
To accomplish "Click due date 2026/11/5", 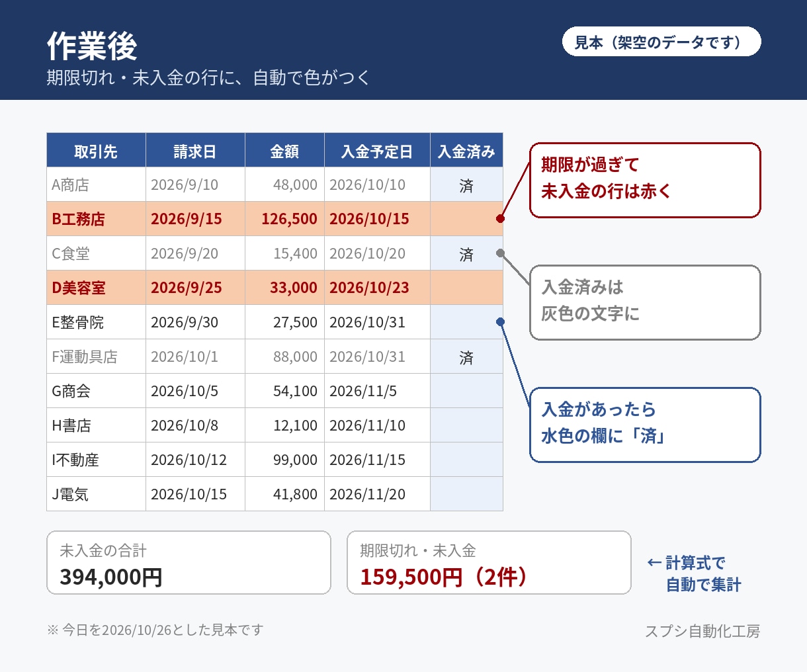I will point(377,391).
